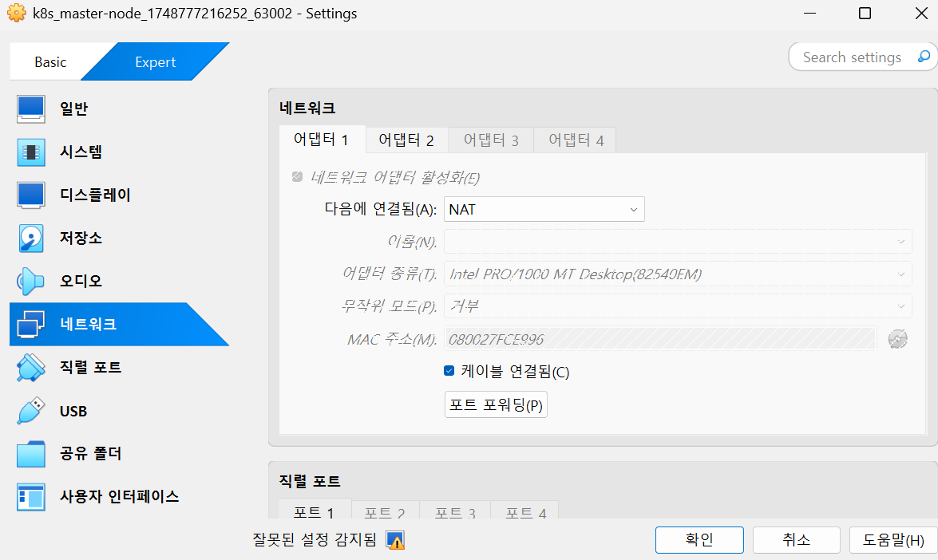Open the USB settings label
The height and width of the screenshot is (560, 938).
(73, 411)
